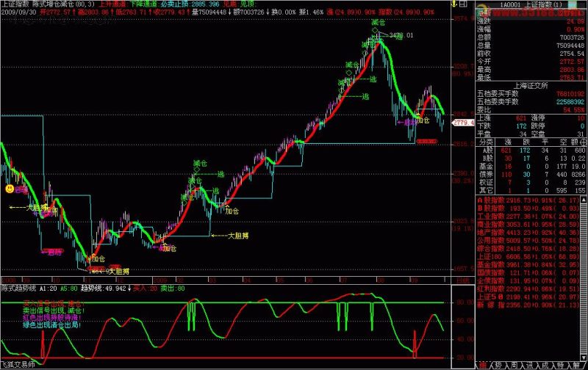Viewport: 588px width, 370px height.
Task: Click the 2009 year marker on time axis
Action: [160, 280]
